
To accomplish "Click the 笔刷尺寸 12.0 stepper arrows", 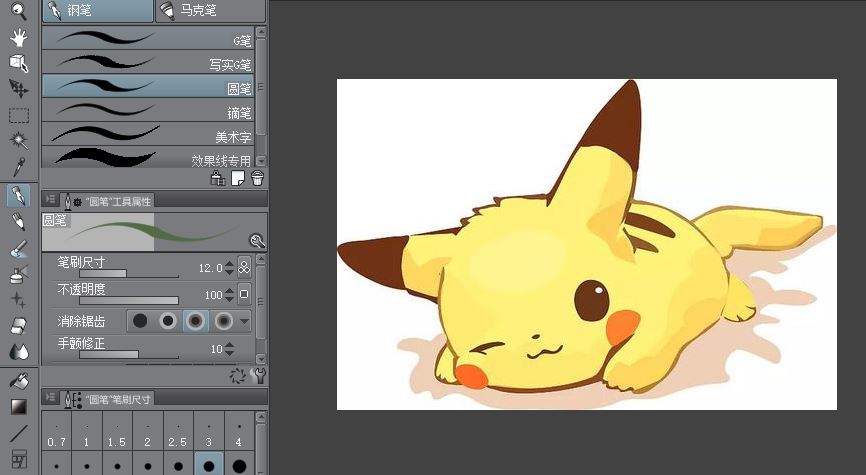I will click(x=229, y=268).
